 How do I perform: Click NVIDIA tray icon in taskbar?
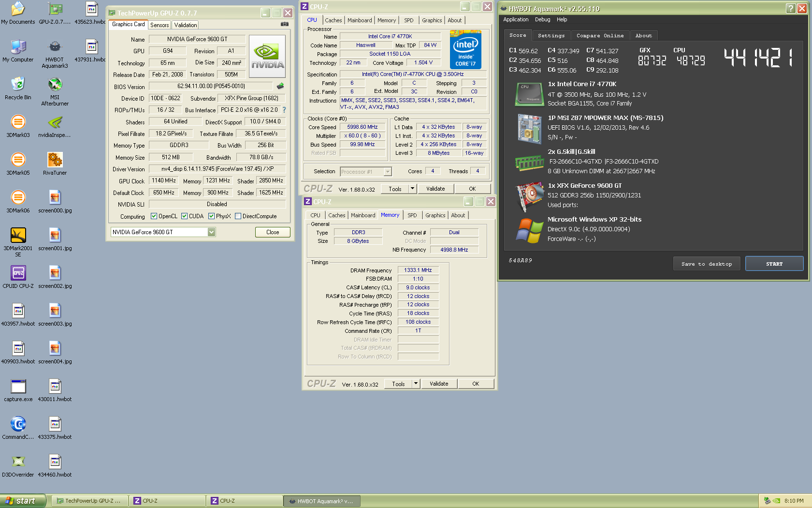pyautogui.click(x=776, y=501)
